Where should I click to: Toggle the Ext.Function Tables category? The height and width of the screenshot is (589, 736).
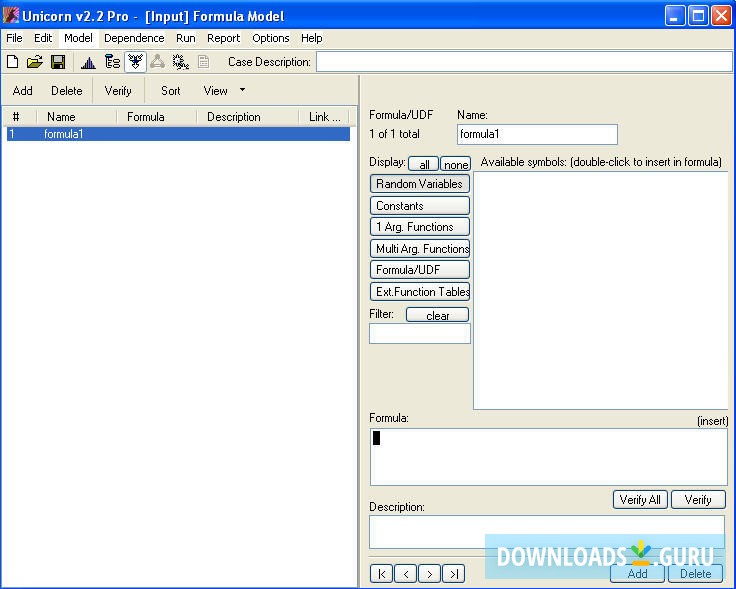(x=420, y=291)
